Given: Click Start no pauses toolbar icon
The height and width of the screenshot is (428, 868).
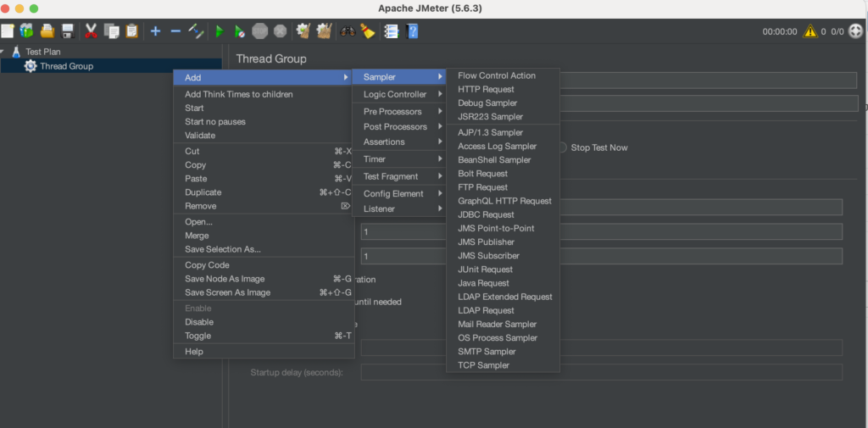Looking at the screenshot, I should pos(239,31).
